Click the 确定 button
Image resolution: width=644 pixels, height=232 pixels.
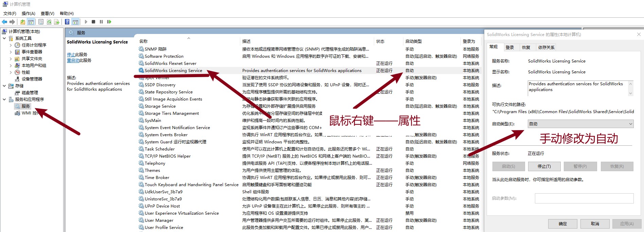[x=563, y=224]
